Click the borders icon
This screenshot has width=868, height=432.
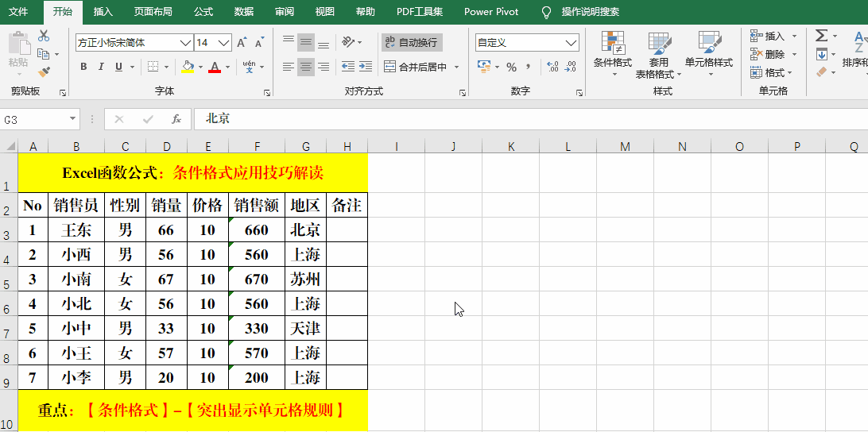(154, 67)
